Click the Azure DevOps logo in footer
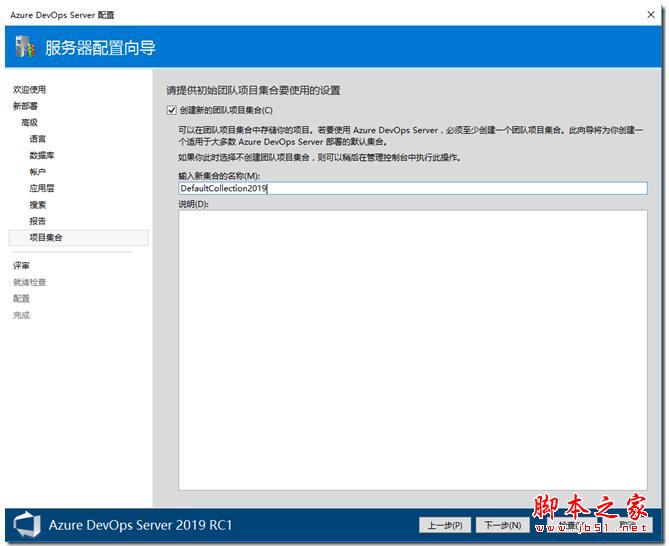The width and height of the screenshot is (669, 546). click(x=27, y=525)
